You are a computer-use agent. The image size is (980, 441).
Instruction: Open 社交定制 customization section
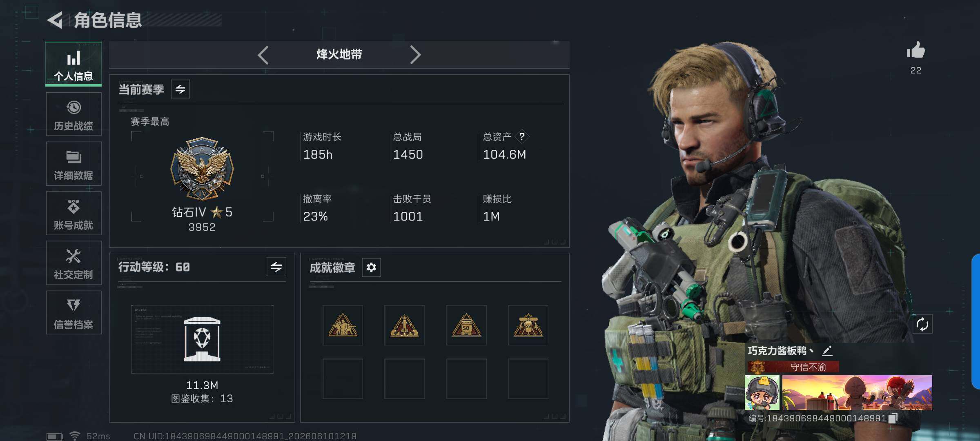(x=73, y=263)
